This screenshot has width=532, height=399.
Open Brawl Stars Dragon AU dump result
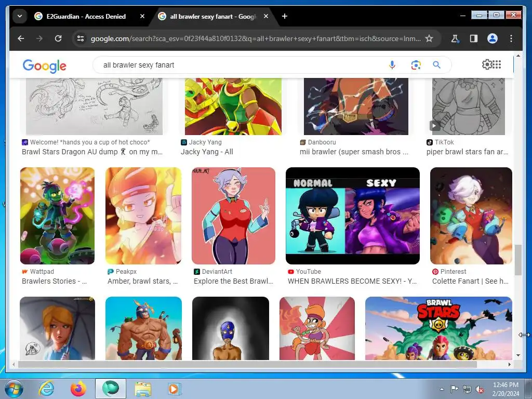[92, 152]
